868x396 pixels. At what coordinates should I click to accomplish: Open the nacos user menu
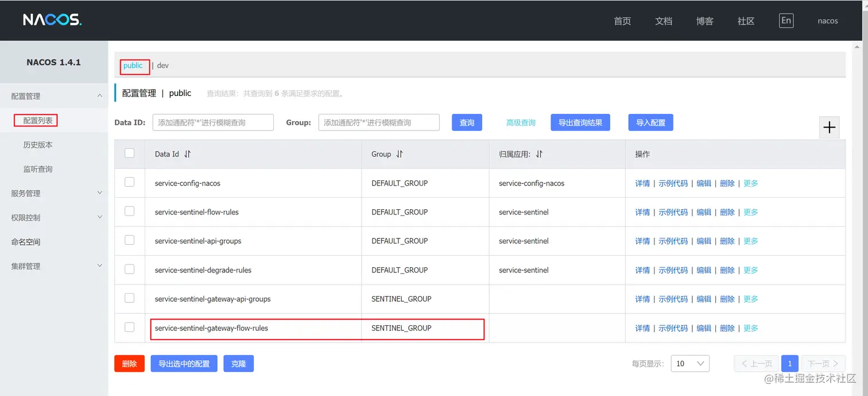click(x=828, y=21)
